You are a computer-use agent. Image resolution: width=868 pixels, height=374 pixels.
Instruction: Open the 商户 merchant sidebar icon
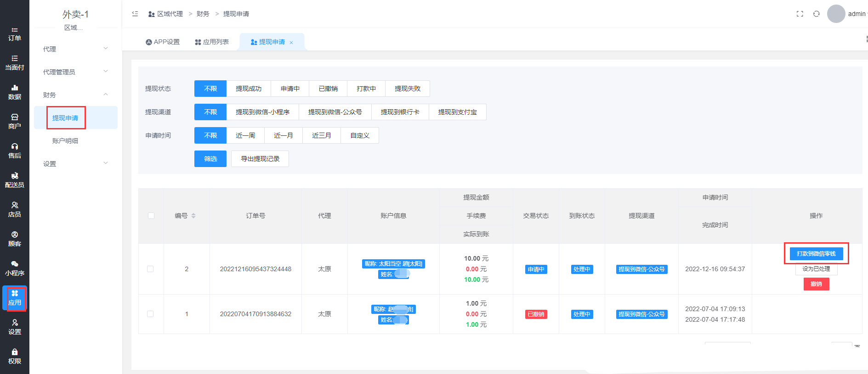15,122
